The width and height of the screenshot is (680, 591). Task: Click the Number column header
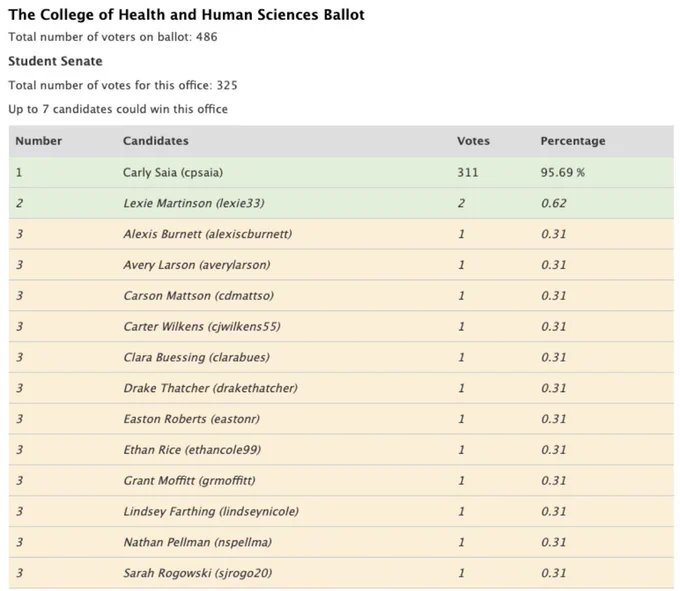(39, 141)
